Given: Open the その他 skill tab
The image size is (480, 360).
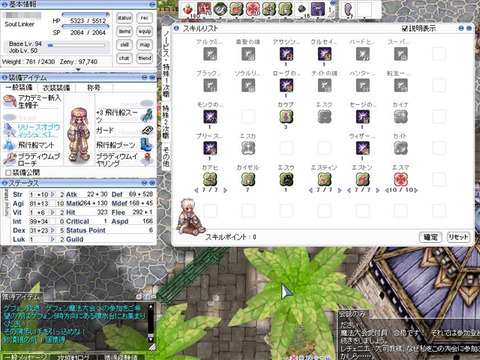Looking at the screenshot, I should click(166, 157).
